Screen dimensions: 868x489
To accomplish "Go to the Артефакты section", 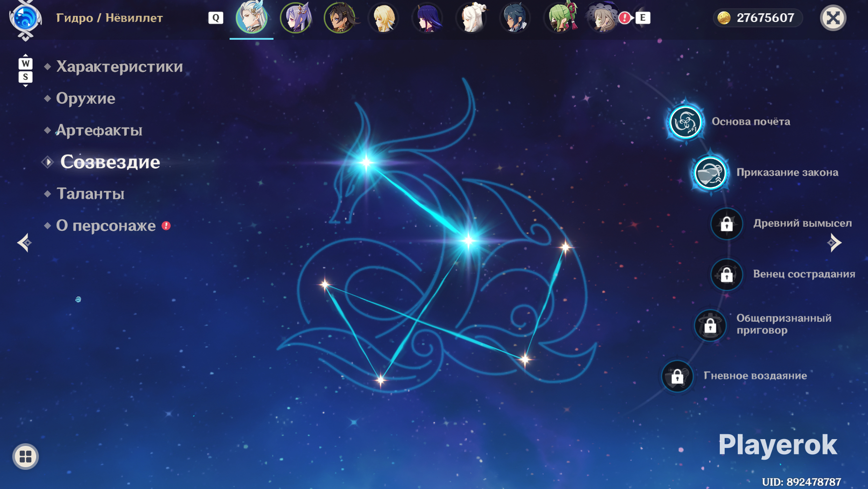I will point(99,130).
